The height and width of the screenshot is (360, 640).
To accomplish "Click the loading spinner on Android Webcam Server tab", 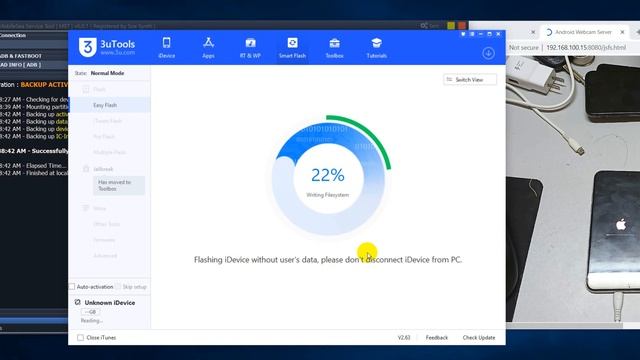I will [x=549, y=32].
